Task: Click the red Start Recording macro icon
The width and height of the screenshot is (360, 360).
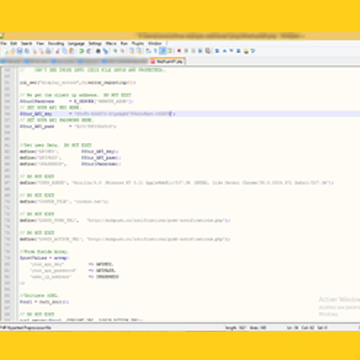Action: coord(179,51)
